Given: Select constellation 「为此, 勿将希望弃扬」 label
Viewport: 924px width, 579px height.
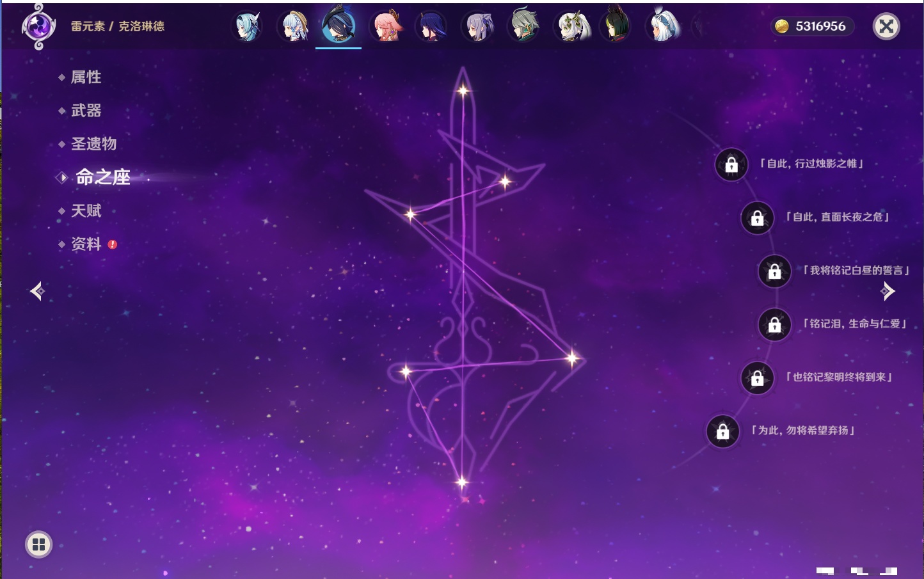Looking at the screenshot, I should pyautogui.click(x=803, y=431).
